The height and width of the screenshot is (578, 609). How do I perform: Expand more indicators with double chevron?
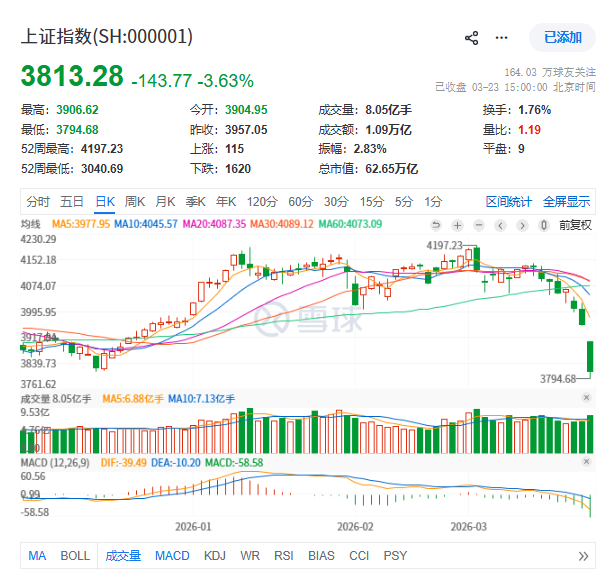click(x=583, y=556)
